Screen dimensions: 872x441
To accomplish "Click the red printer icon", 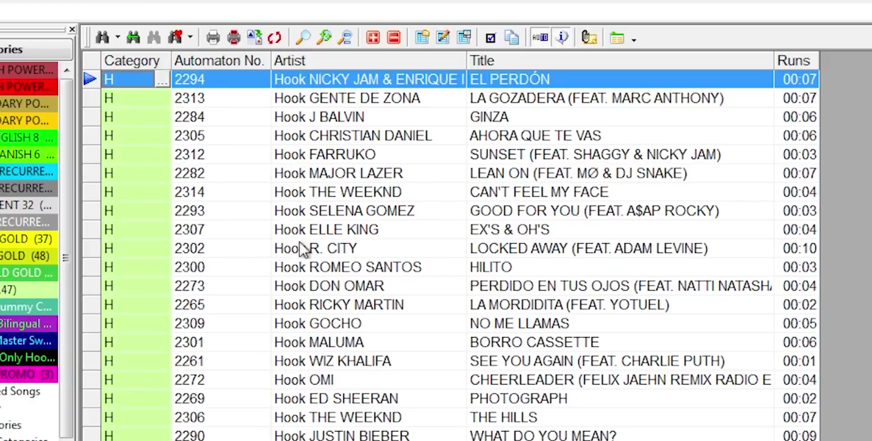I will [234, 38].
